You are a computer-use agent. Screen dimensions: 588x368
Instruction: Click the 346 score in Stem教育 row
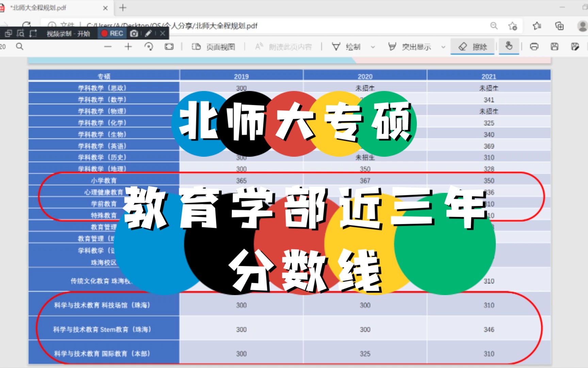(x=489, y=329)
